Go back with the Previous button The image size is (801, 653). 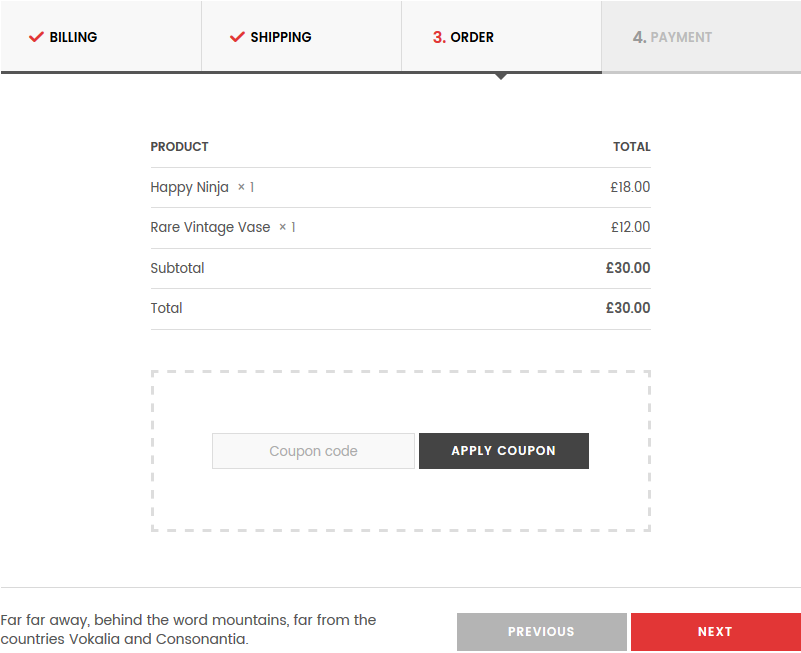click(541, 632)
